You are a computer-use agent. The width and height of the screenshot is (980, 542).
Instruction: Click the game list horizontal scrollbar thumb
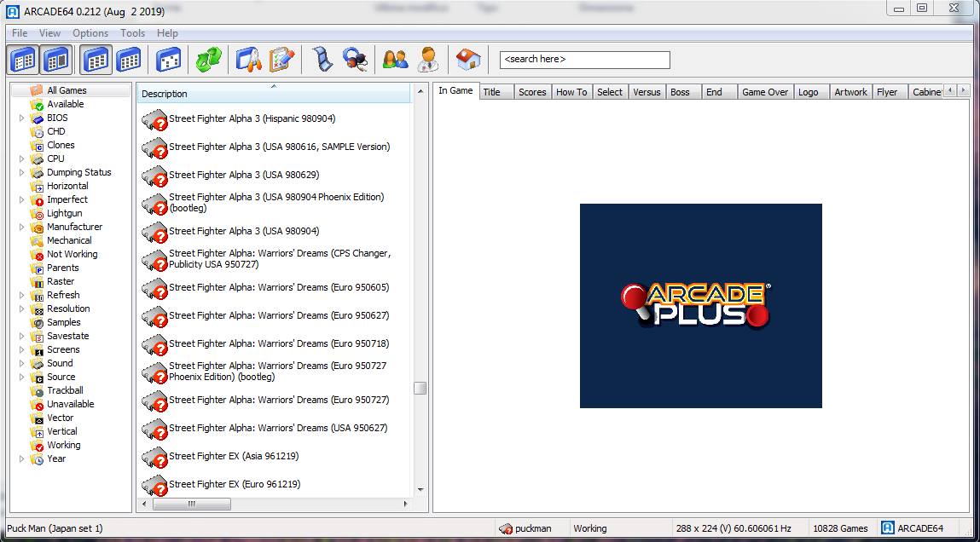click(191, 504)
